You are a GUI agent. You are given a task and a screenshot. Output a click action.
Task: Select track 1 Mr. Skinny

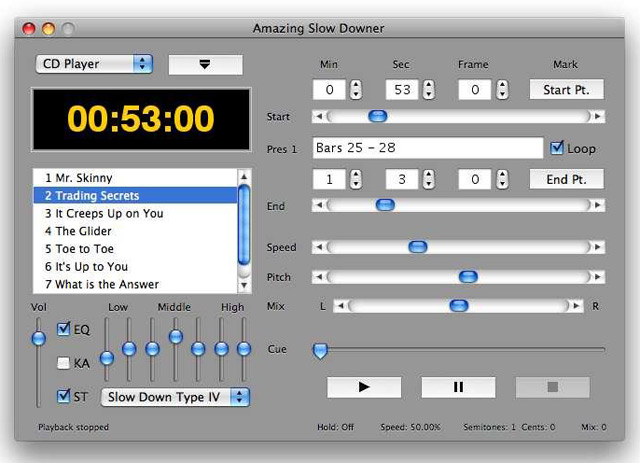(x=135, y=178)
